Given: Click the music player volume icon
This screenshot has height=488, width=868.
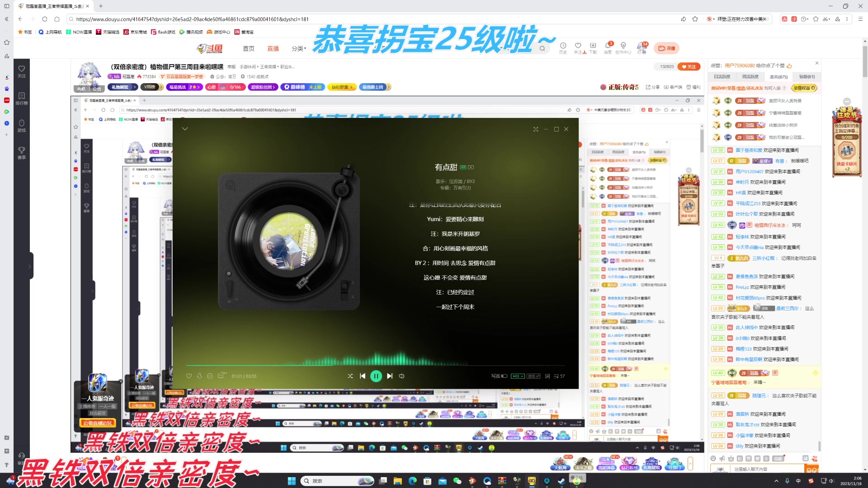Looking at the screenshot, I should tap(401, 376).
